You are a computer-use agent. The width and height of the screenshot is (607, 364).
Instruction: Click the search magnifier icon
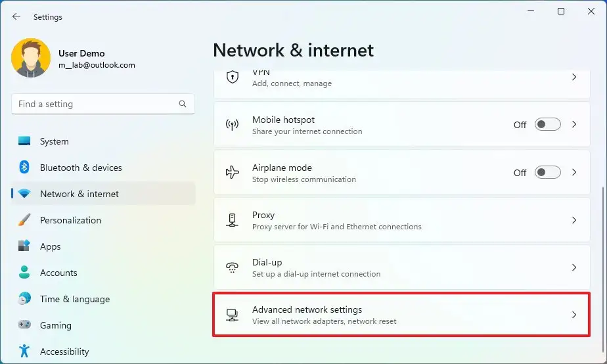click(x=183, y=104)
